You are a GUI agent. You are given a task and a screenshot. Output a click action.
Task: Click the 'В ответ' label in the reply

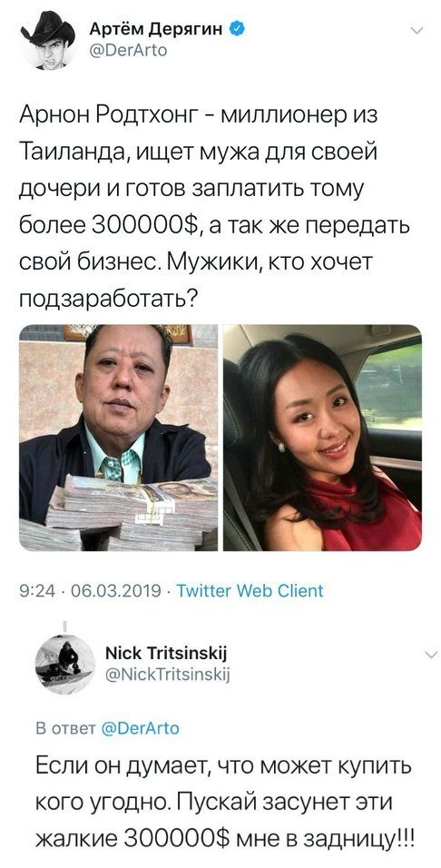(x=66, y=728)
